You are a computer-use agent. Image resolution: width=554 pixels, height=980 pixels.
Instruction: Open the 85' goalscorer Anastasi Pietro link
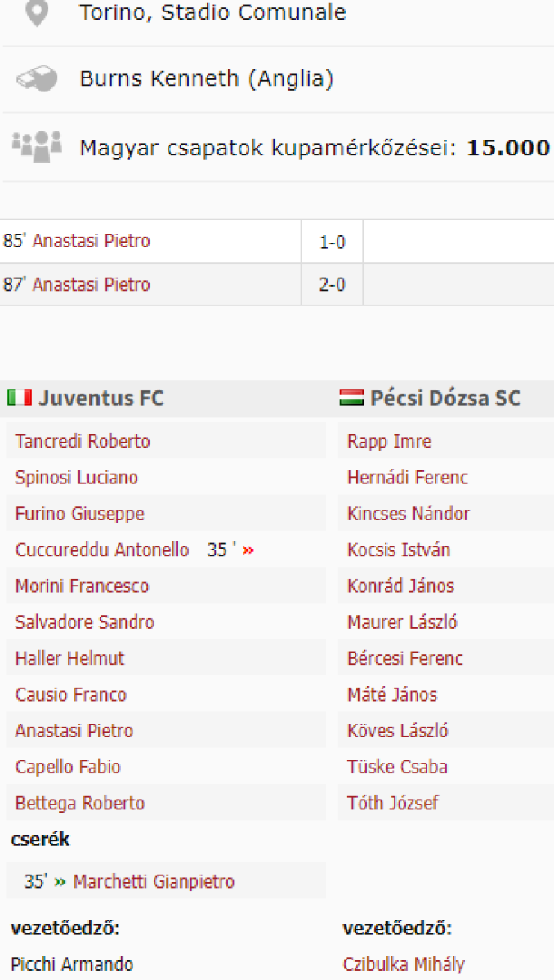[x=92, y=242]
